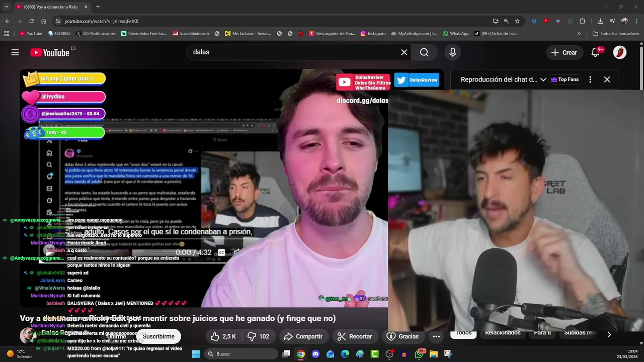The height and width of the screenshot is (362, 644).
Task: Open the Socialblade.com bookmark
Action: (x=191, y=34)
